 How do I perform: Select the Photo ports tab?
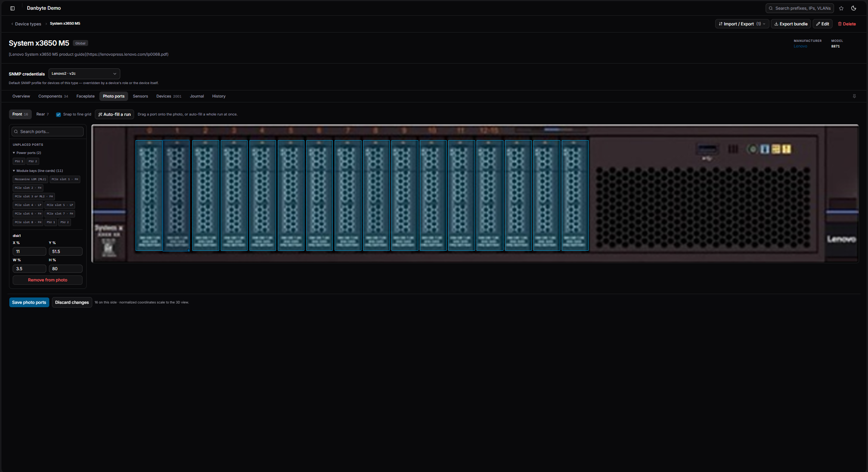(x=114, y=96)
